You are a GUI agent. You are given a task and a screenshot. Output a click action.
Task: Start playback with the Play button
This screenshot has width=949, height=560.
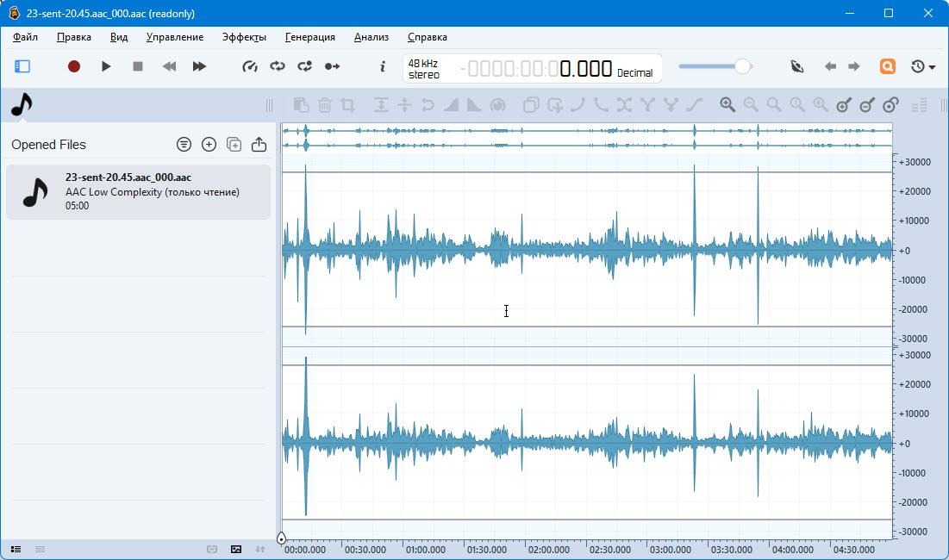point(106,66)
